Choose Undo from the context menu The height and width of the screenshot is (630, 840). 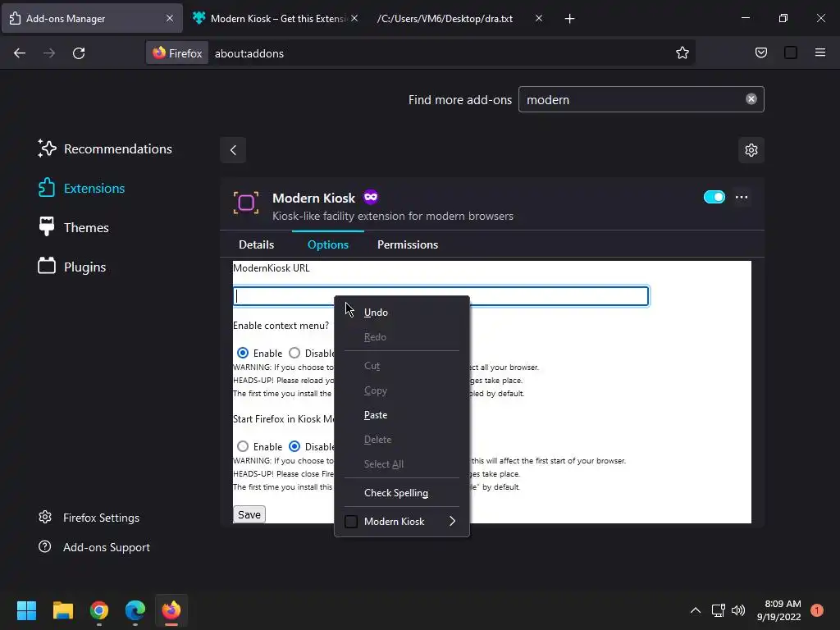[402, 313]
